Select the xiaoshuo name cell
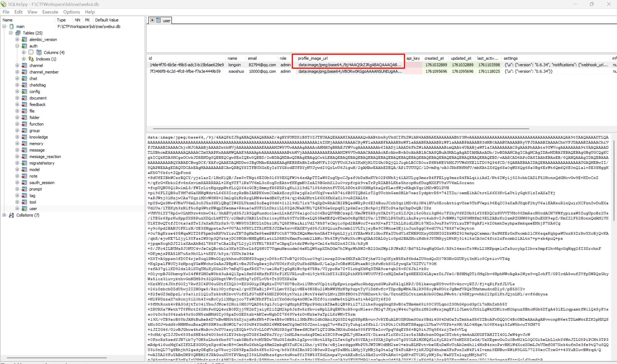Image resolution: width=617 pixels, height=364 pixels. pyautogui.click(x=236, y=71)
